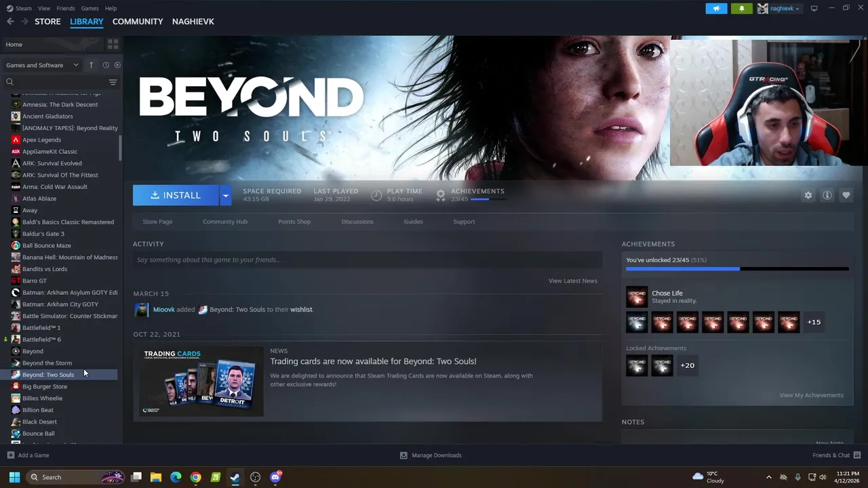Expand the +15 unlocked achievements

(x=814, y=322)
